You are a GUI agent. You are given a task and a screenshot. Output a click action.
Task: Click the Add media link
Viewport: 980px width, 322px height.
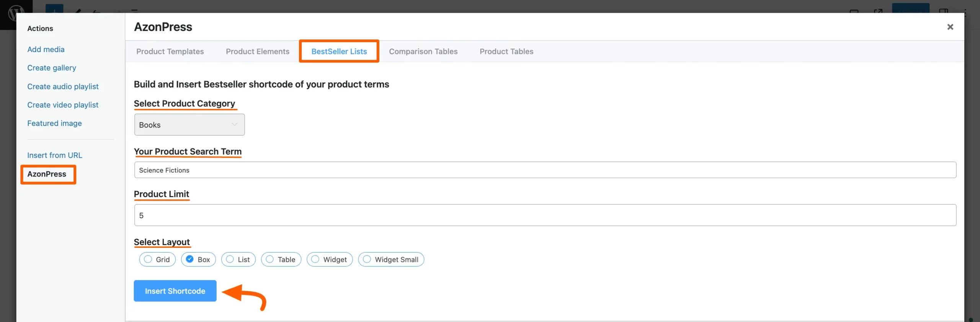pyautogui.click(x=46, y=49)
